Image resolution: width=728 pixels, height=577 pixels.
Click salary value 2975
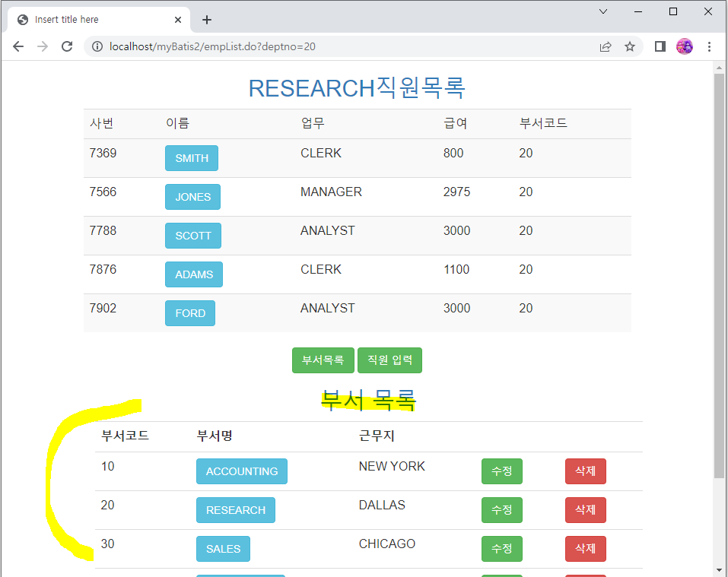pos(457,192)
